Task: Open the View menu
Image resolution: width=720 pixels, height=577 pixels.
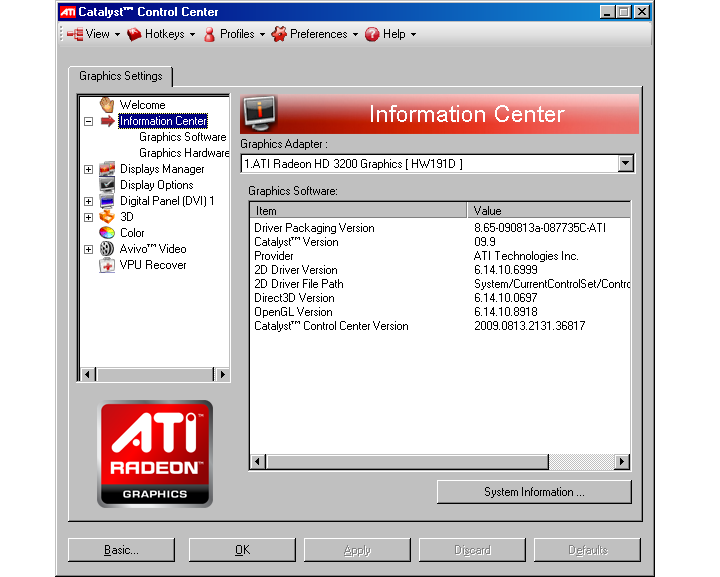Action: [93, 34]
